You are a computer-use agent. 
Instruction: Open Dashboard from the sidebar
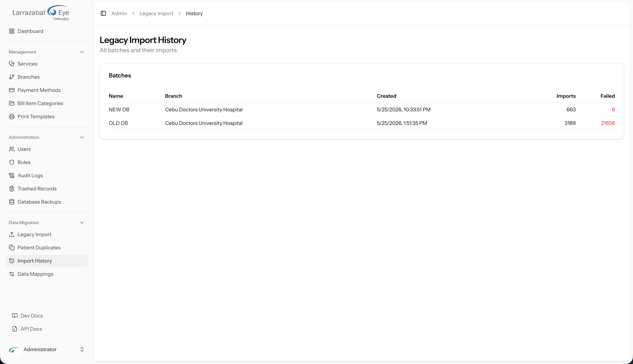(31, 31)
